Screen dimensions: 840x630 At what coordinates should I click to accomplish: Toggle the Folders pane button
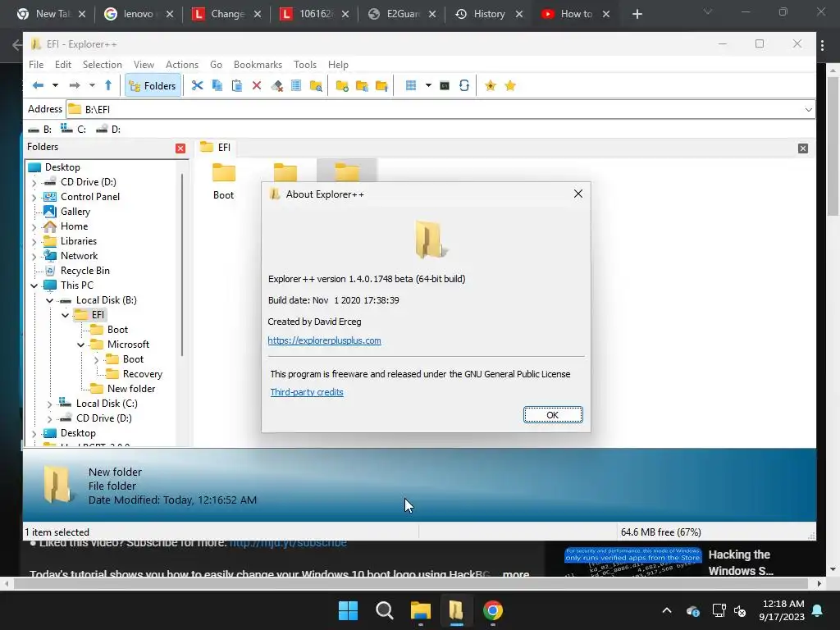pos(153,85)
